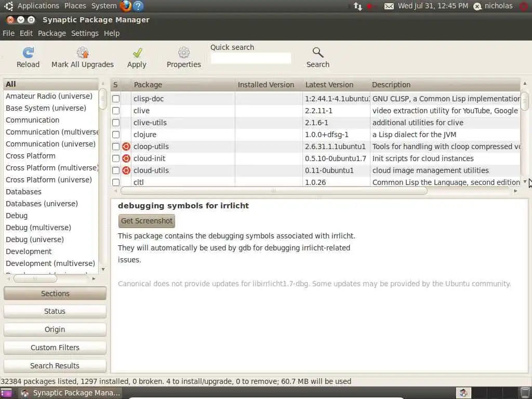Viewport: 532px width, 399px height.
Task: Toggle the clive-utils package checkbox
Action: pos(116,123)
